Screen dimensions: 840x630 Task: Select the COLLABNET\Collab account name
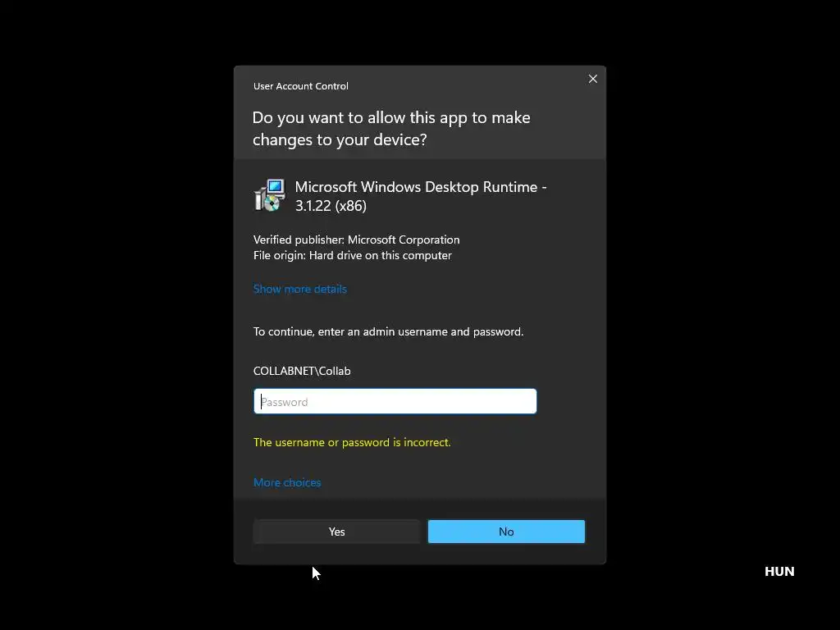click(302, 372)
